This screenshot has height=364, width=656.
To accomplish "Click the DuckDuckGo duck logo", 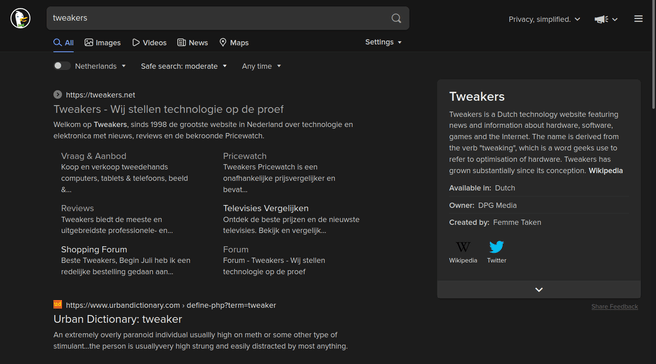I will point(20,18).
